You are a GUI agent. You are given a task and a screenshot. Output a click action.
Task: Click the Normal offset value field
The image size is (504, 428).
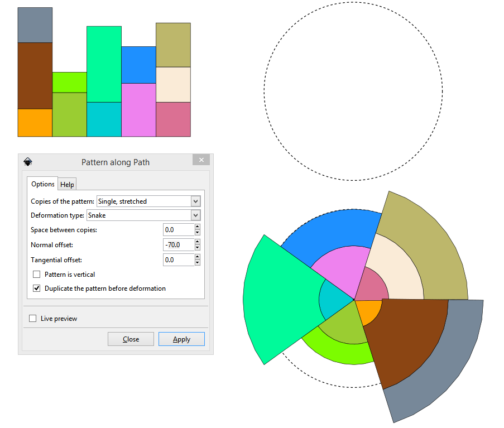click(x=178, y=245)
